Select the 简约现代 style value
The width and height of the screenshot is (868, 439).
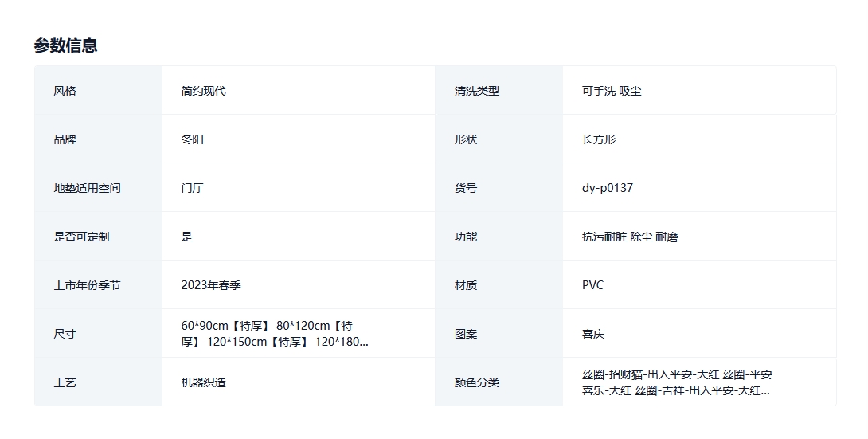coord(203,91)
